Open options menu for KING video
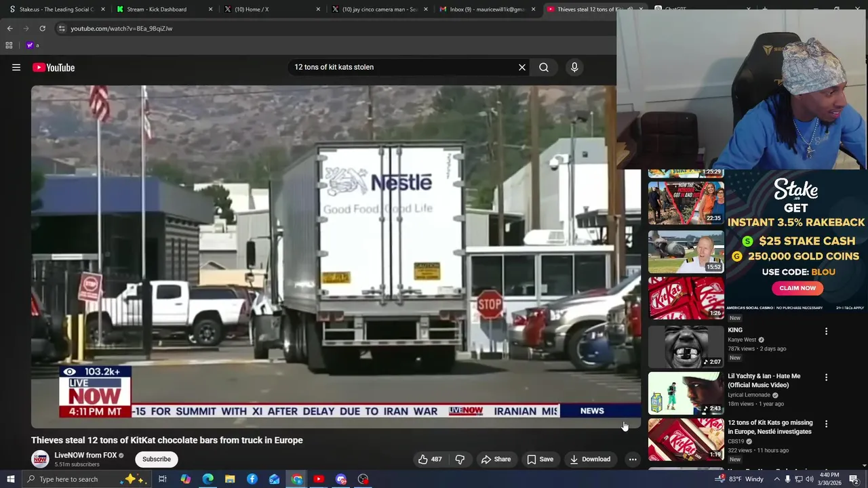The image size is (868, 488). tap(826, 331)
